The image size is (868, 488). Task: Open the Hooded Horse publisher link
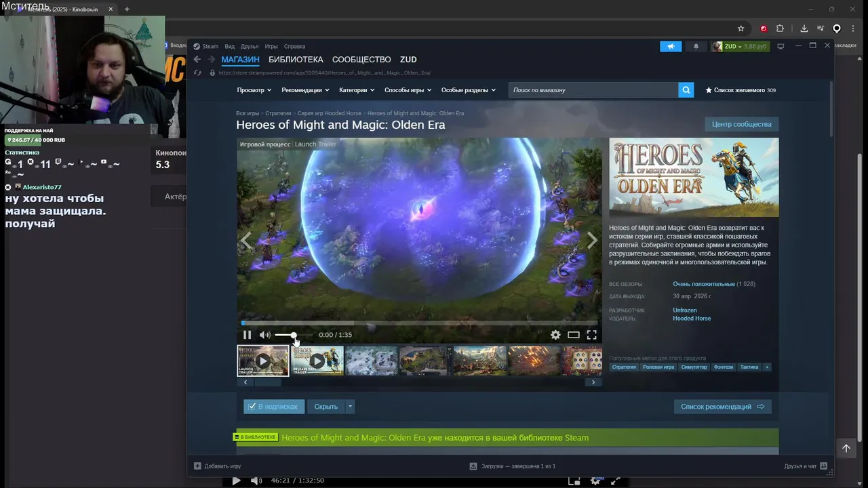[x=692, y=319]
